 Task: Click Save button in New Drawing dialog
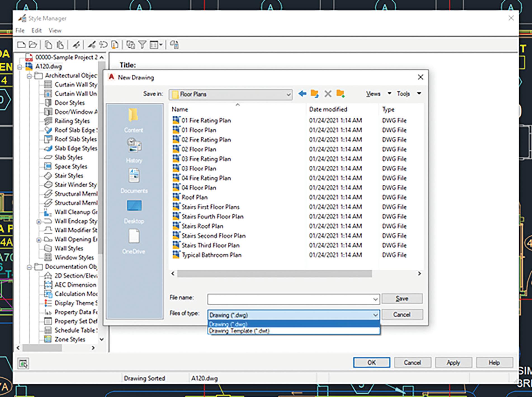[x=402, y=299]
